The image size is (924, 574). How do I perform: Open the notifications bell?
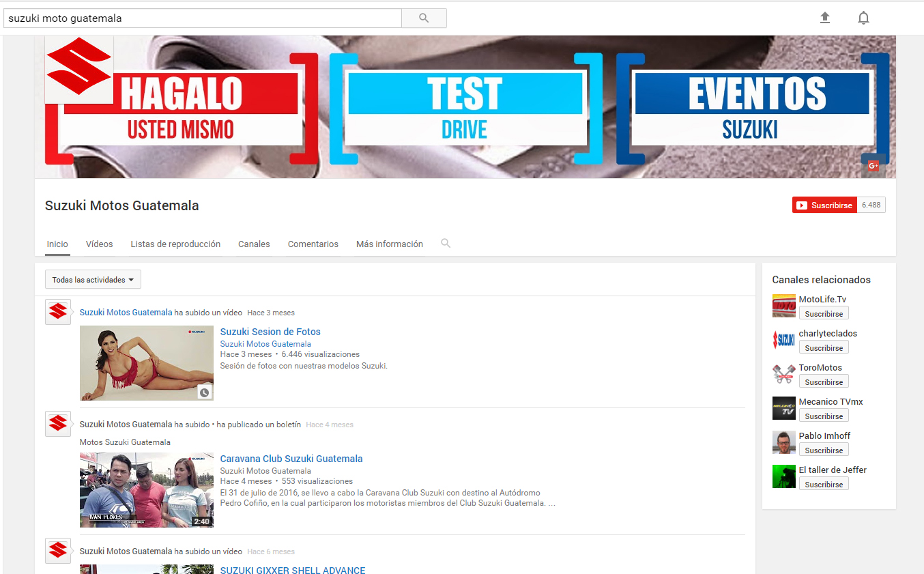point(863,18)
